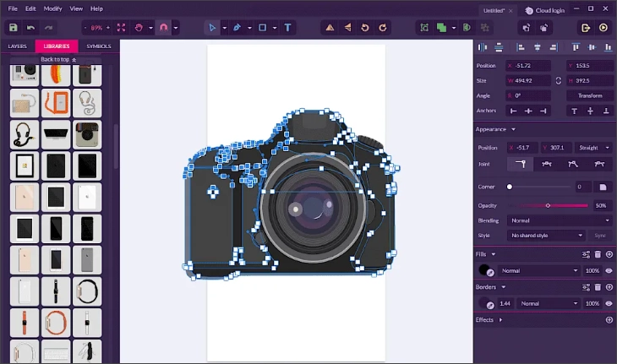Viewport: 617px width, 364px height.
Task: Select the Pan hand tool
Action: pos(139,28)
